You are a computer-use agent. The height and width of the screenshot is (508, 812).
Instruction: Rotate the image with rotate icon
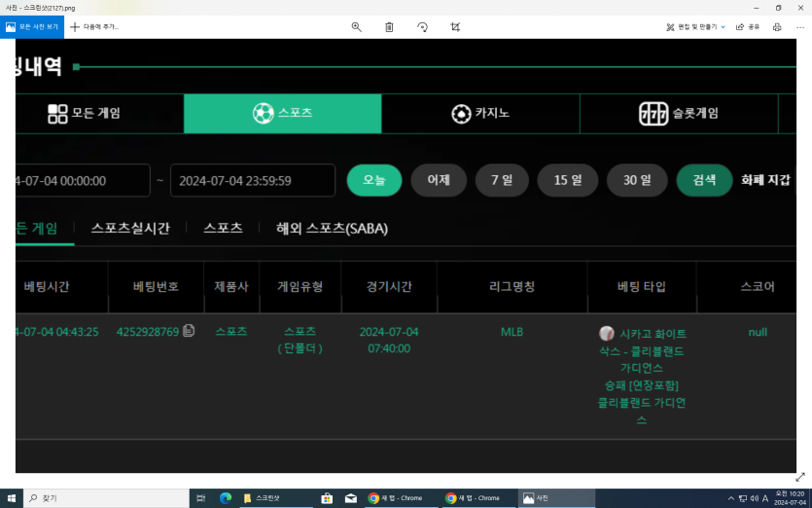tap(422, 27)
